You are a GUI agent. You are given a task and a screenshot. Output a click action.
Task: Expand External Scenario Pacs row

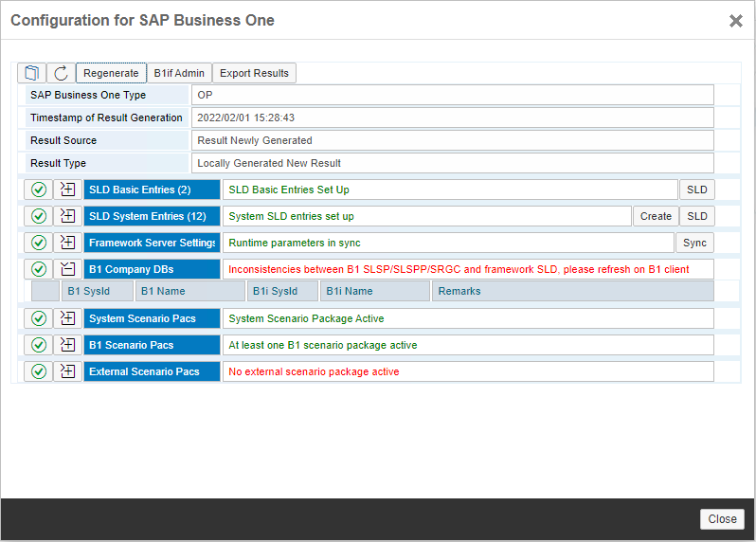67,371
